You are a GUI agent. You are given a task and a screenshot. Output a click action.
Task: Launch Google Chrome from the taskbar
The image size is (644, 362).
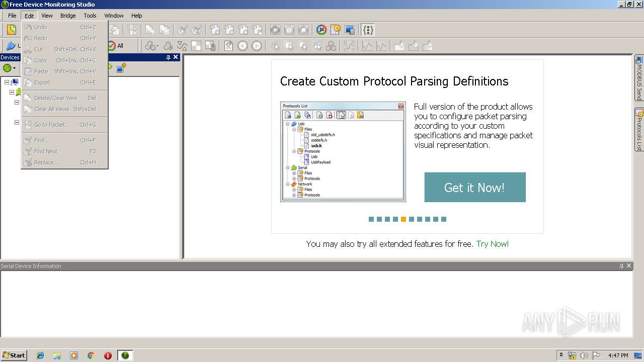click(91, 355)
